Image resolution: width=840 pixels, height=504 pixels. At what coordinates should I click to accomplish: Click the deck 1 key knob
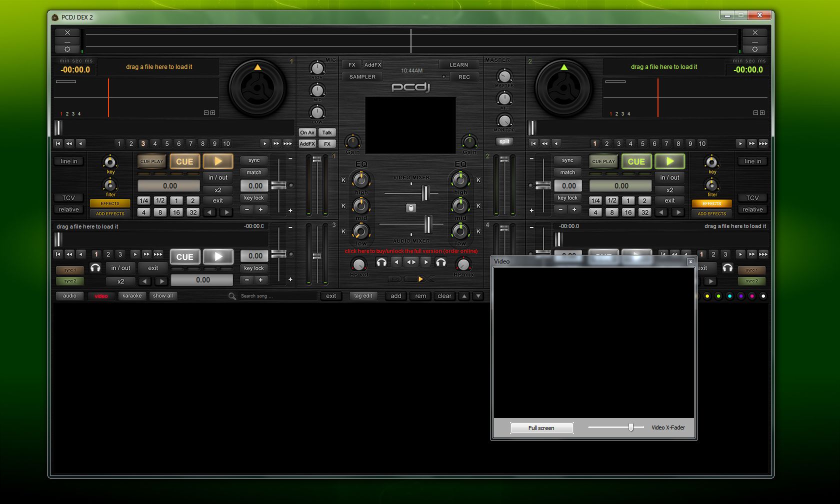(109, 162)
